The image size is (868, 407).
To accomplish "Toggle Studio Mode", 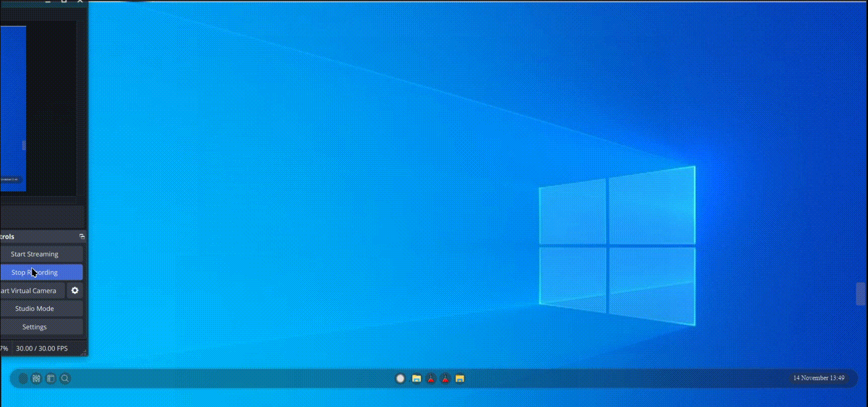I will coord(35,309).
